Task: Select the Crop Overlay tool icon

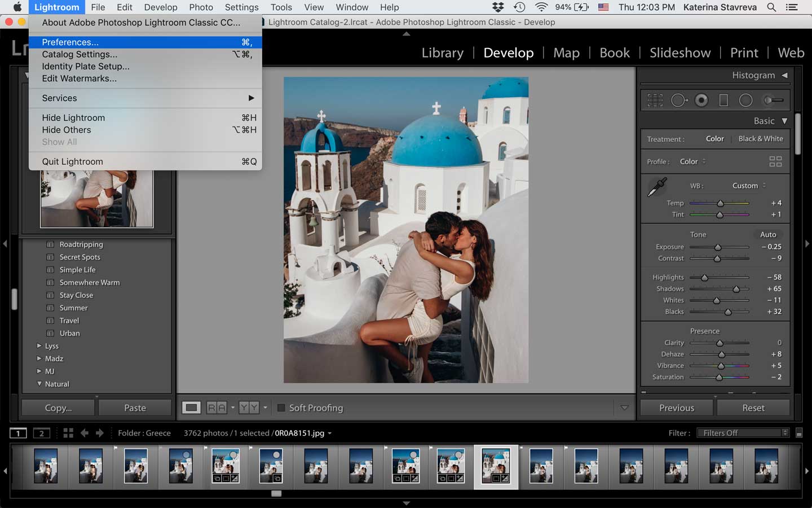Action: coord(655,100)
